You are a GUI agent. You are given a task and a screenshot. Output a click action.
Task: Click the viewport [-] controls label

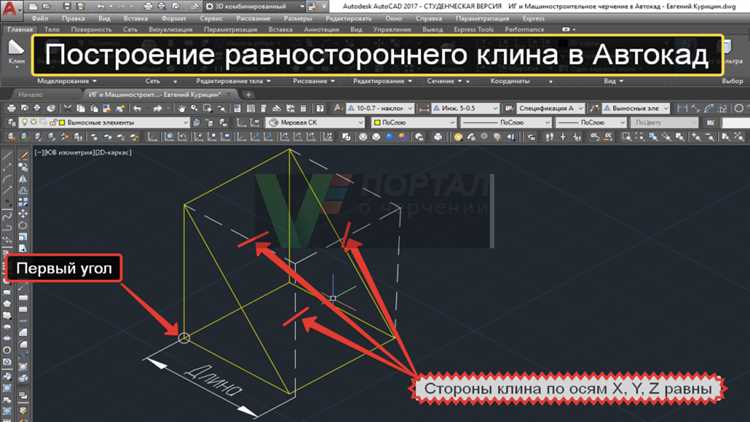[38, 153]
